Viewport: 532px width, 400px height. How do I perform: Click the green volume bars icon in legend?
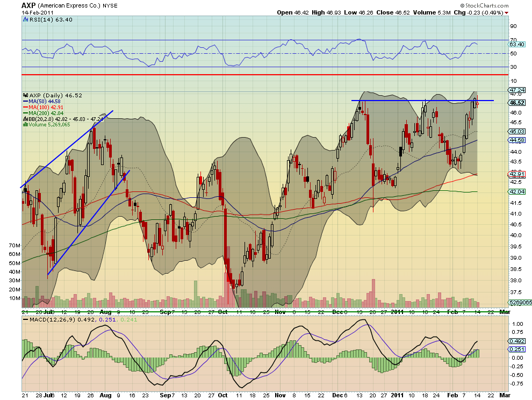click(x=25, y=125)
